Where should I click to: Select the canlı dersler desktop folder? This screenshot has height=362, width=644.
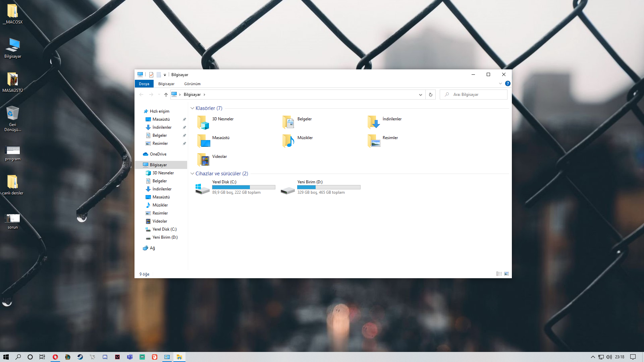coord(13,185)
